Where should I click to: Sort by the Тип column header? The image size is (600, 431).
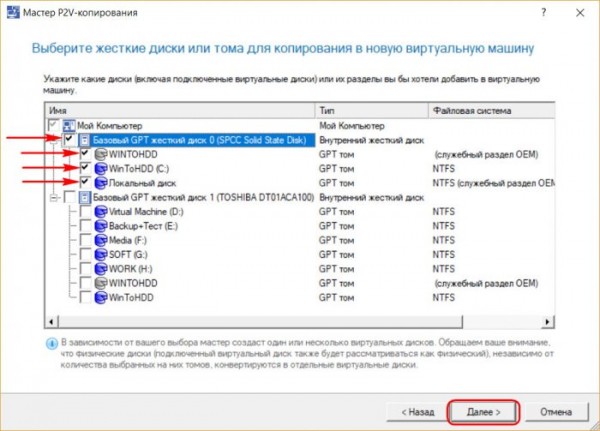click(x=372, y=111)
